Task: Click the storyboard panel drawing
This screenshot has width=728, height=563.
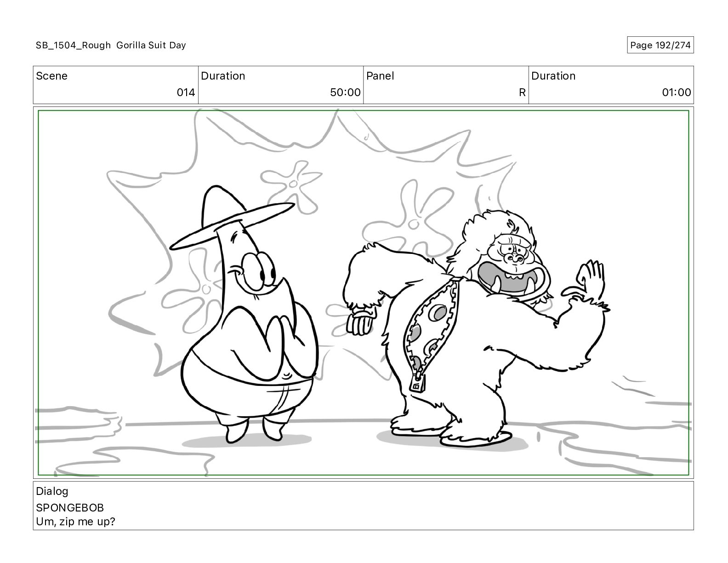Action: 364,293
